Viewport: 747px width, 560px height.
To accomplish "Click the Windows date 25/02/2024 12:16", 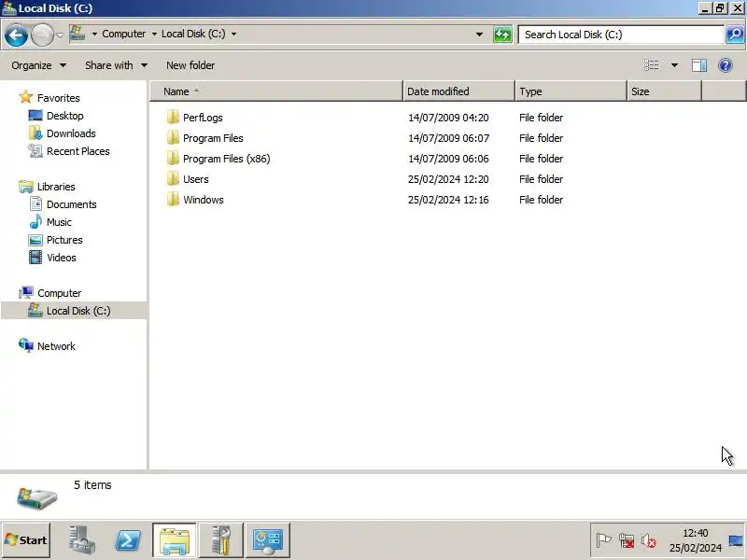I will point(448,200).
